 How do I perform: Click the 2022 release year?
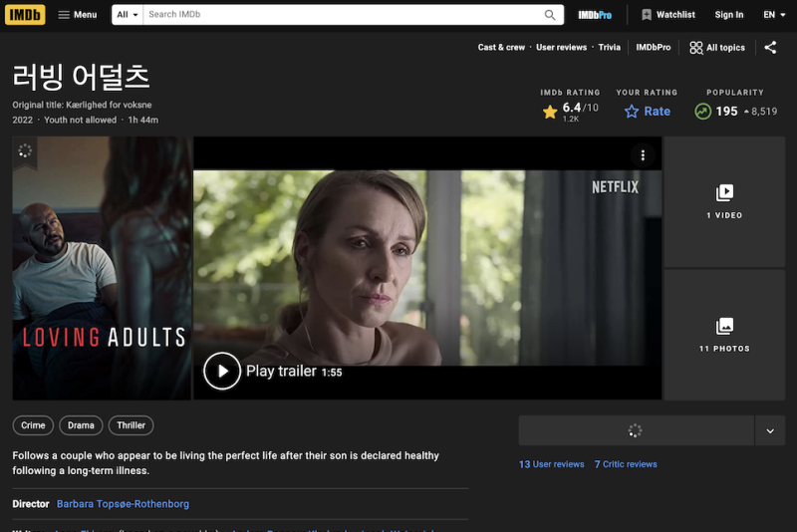22,120
